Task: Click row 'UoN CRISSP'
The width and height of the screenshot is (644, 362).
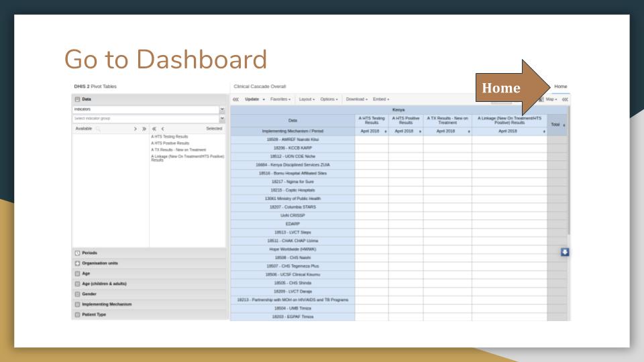Action: tap(293, 215)
